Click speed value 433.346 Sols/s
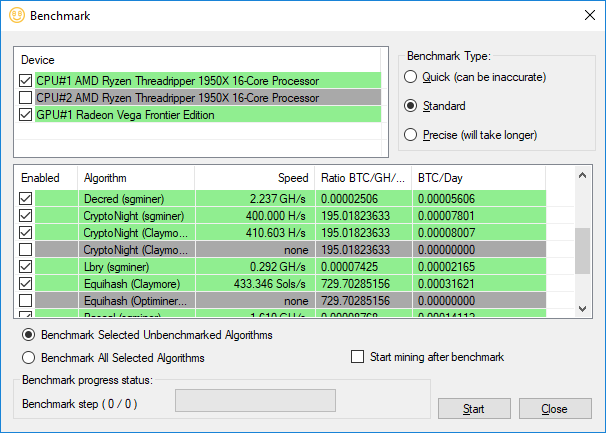 coord(269,284)
